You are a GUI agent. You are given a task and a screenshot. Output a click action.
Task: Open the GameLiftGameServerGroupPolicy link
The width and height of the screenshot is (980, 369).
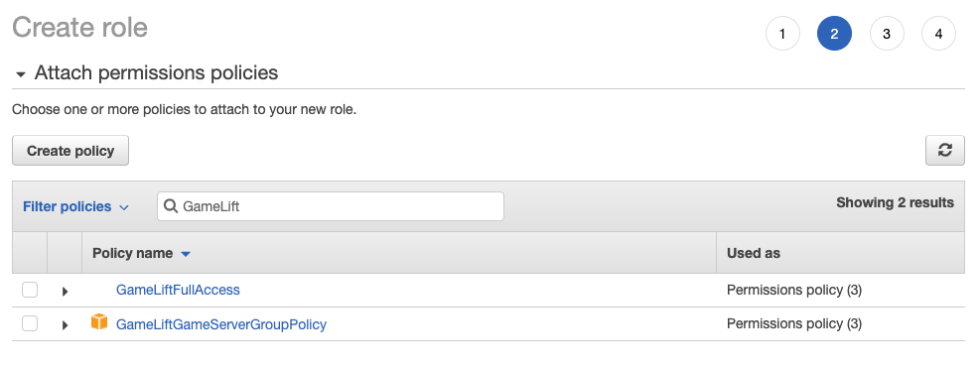(221, 324)
